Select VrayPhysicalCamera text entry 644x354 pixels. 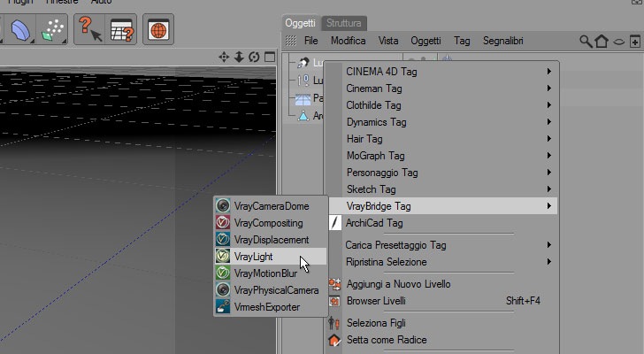click(276, 290)
